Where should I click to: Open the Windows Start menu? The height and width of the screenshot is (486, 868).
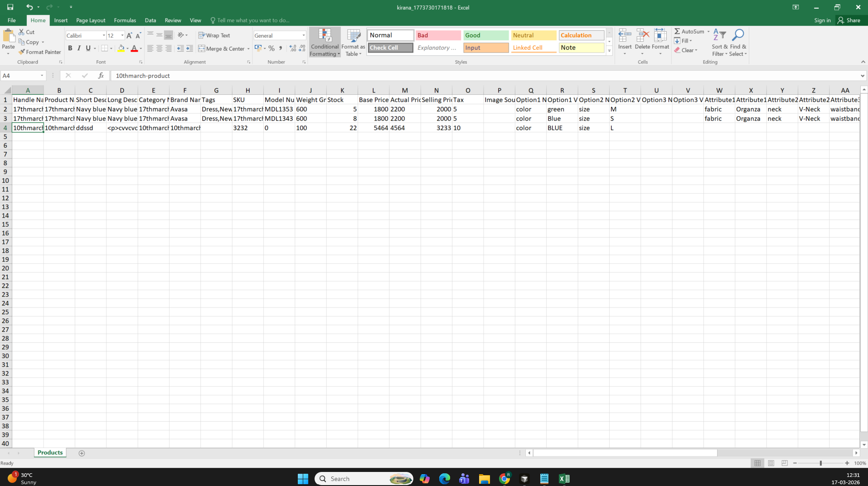click(x=303, y=479)
